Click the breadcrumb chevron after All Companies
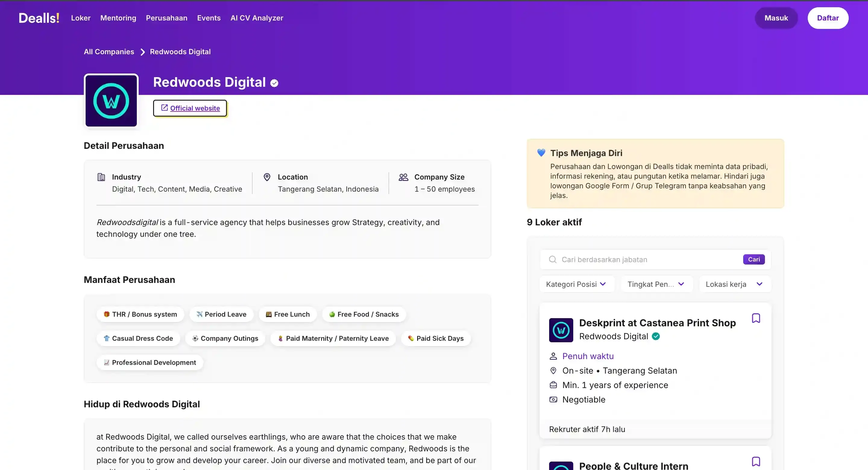Image resolution: width=868 pixels, height=470 pixels. [143, 52]
